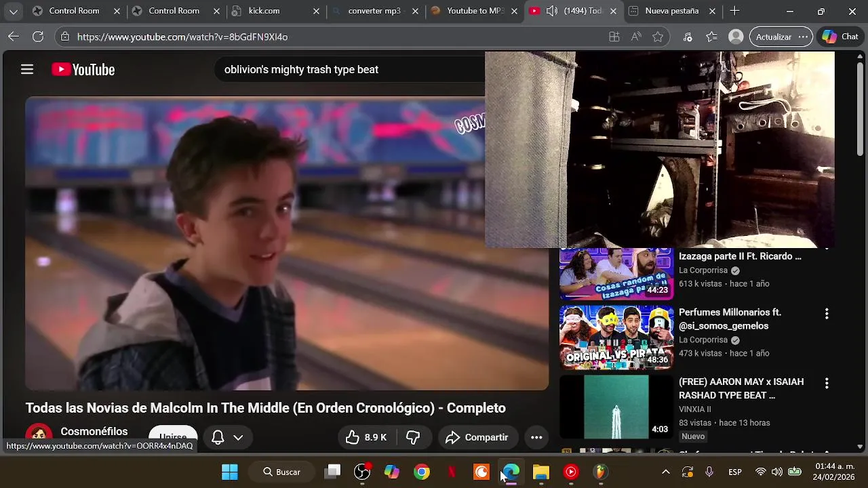Image resolution: width=868 pixels, height=488 pixels.
Task: Click the YouTube search field text
Action: tap(301, 69)
